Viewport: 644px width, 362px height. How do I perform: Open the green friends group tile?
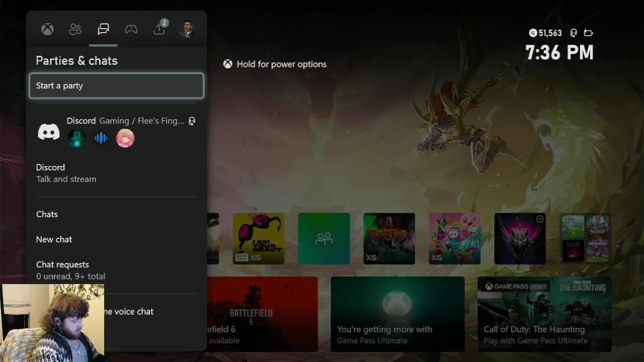coord(324,238)
